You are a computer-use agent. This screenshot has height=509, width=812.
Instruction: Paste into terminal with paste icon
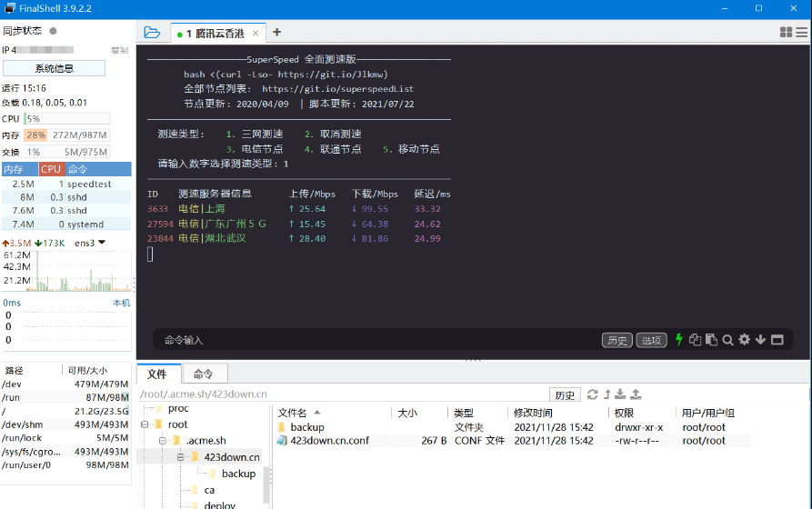tap(712, 340)
